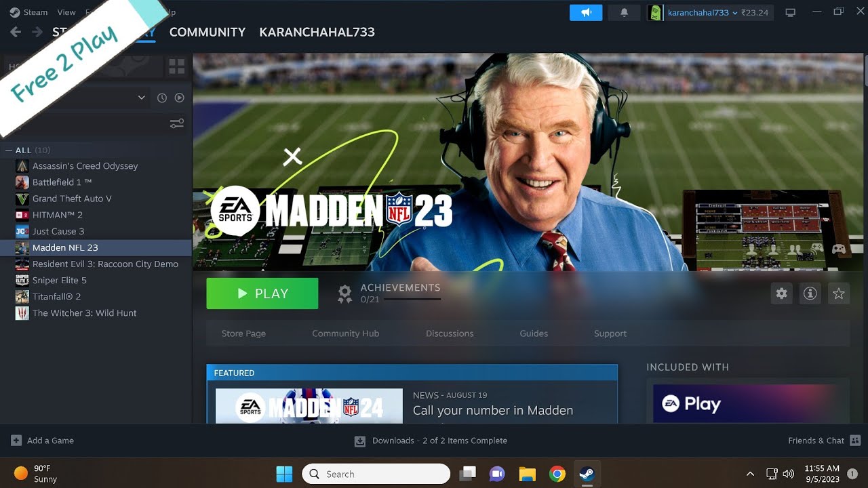Open the Community Hub tab
The width and height of the screenshot is (868, 488).
345,333
